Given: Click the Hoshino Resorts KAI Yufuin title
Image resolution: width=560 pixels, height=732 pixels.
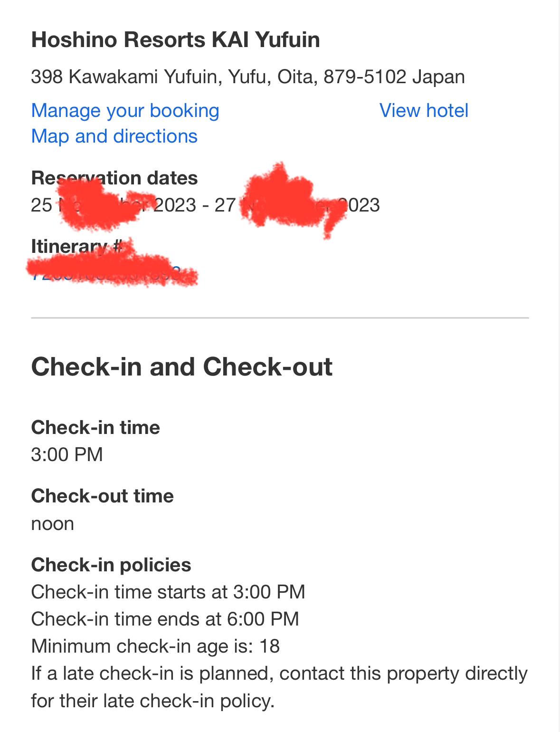Looking at the screenshot, I should [x=175, y=39].
